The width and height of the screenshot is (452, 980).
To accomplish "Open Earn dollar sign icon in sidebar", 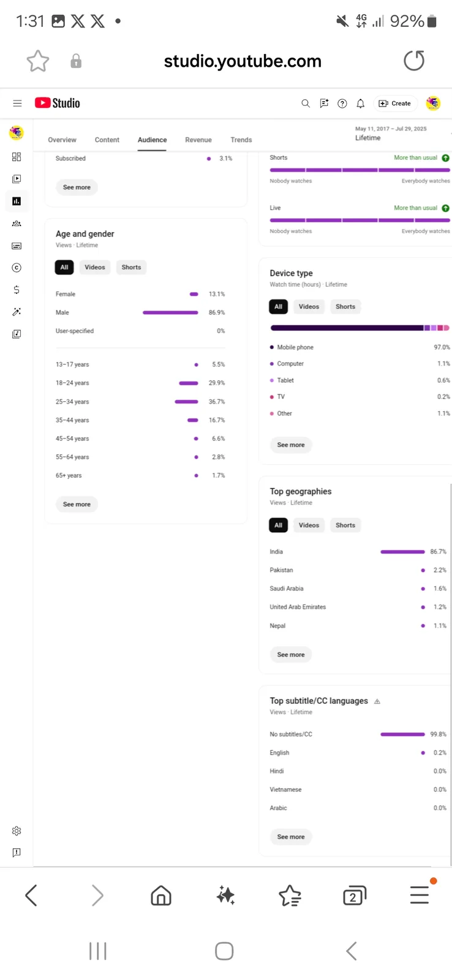I will [x=17, y=290].
